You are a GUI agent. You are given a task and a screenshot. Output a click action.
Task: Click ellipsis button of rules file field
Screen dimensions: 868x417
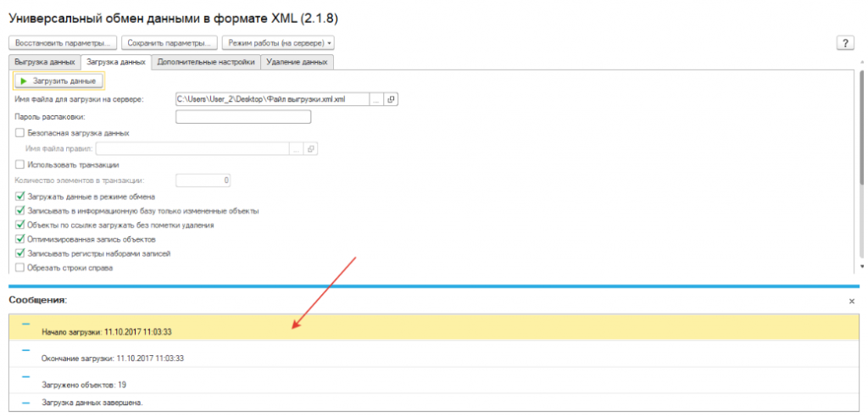pos(296,149)
